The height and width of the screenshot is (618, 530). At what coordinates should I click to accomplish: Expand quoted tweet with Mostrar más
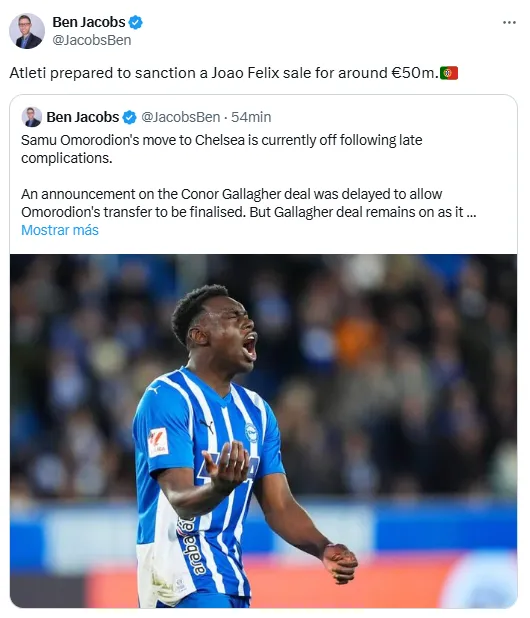coord(60,230)
